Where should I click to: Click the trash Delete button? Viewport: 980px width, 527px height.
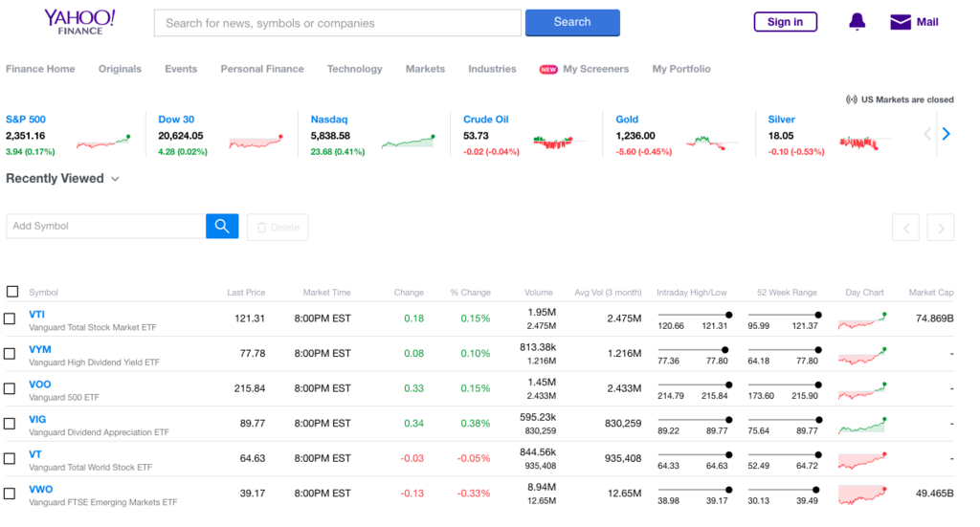pyautogui.click(x=278, y=228)
